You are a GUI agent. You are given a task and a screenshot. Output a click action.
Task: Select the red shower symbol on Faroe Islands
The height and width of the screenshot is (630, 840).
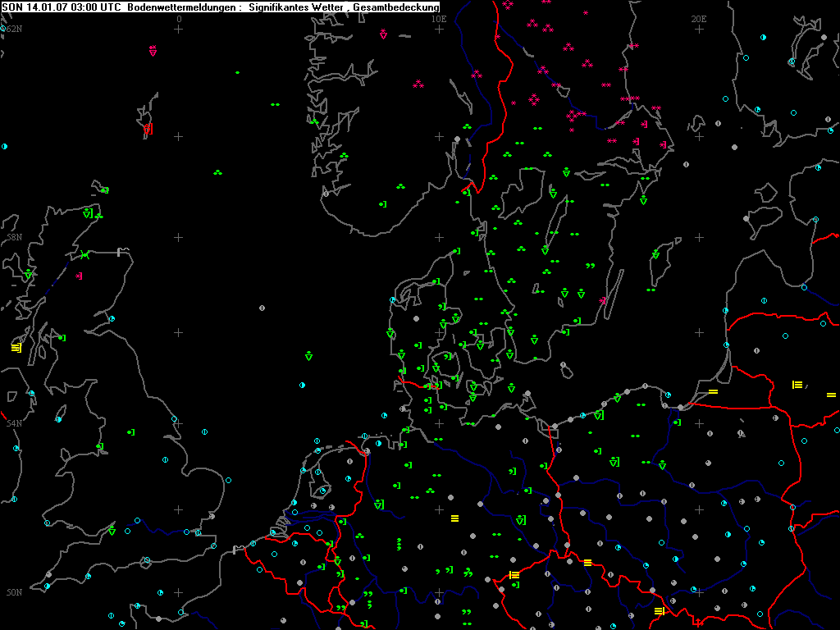tap(148, 128)
